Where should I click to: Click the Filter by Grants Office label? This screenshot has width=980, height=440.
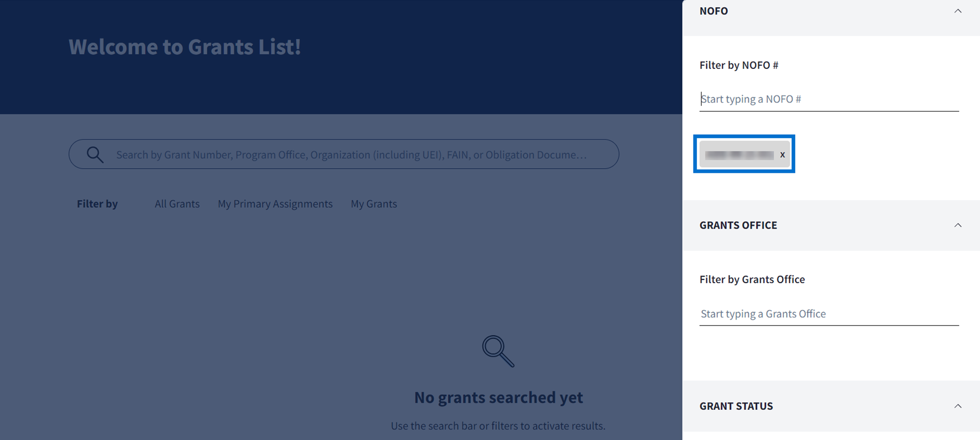[752, 280]
